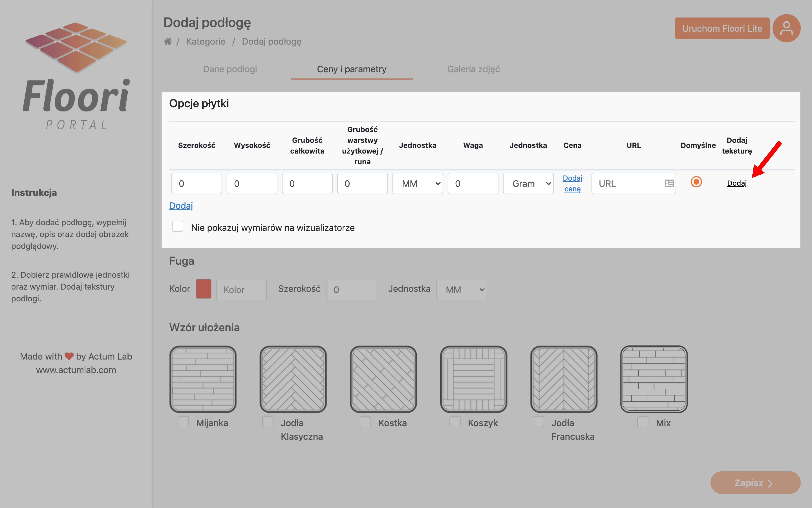
Task: Select the Jodła Klasyczna pattern thumbnail
Action: point(293,379)
